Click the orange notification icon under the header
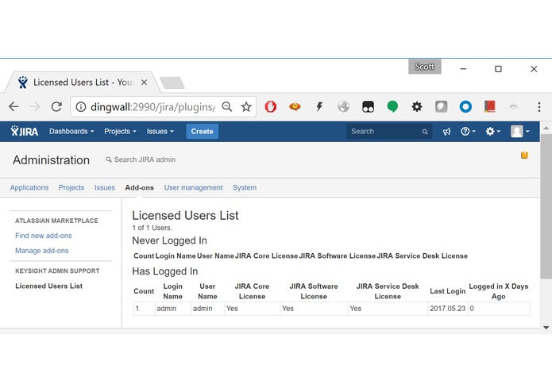Screen dimensions: 552x392 point(524,155)
